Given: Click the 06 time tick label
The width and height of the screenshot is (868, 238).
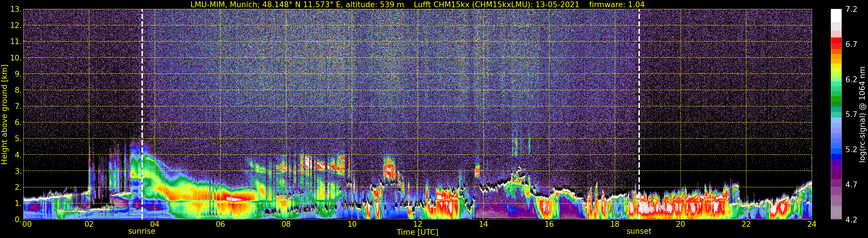Looking at the screenshot, I should click(220, 224).
